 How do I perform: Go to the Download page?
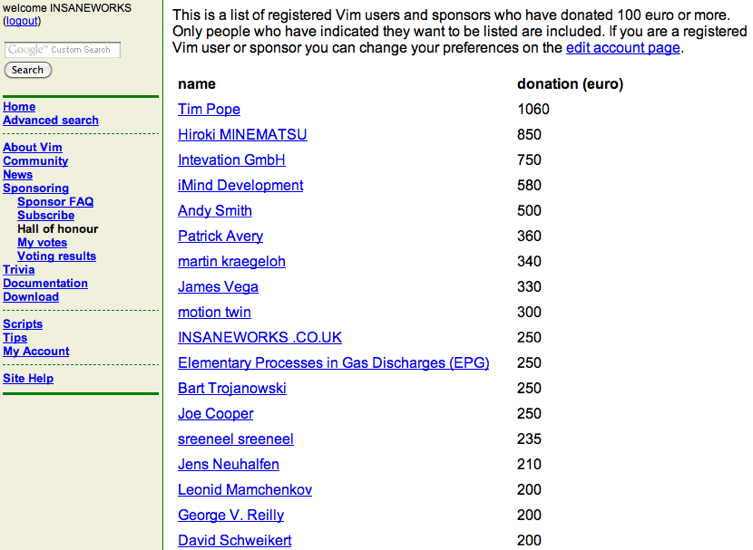click(31, 297)
